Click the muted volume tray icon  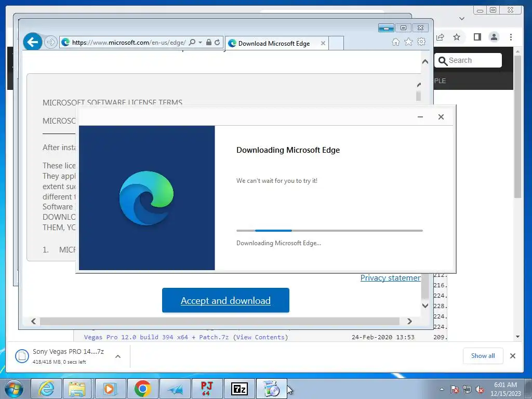pos(480,389)
